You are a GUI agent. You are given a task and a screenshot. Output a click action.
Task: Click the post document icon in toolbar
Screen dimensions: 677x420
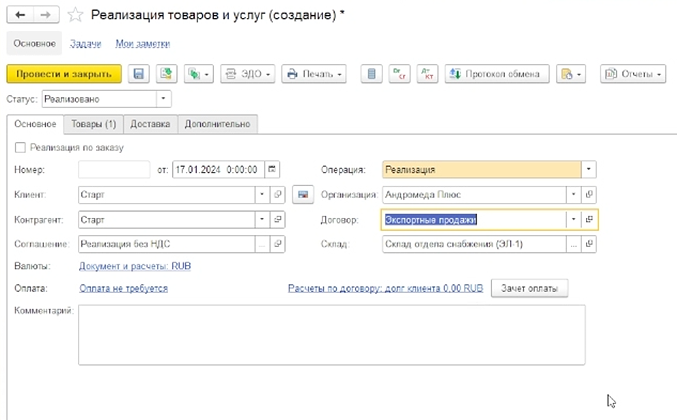(x=165, y=74)
